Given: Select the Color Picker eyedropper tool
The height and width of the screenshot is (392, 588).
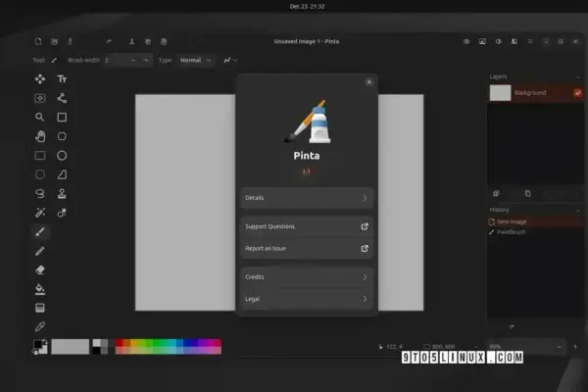Looking at the screenshot, I should 40,326.
